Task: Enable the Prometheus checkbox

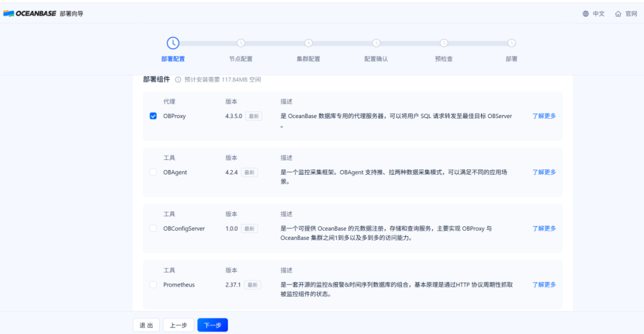Action: point(153,284)
